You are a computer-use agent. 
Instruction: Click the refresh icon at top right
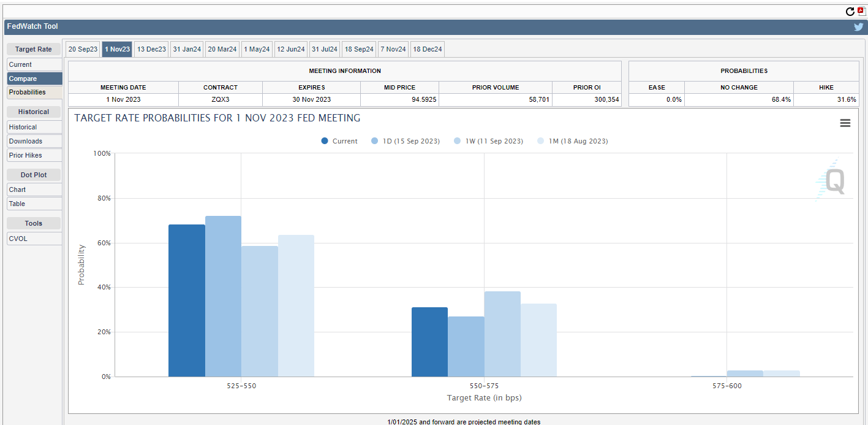click(850, 12)
